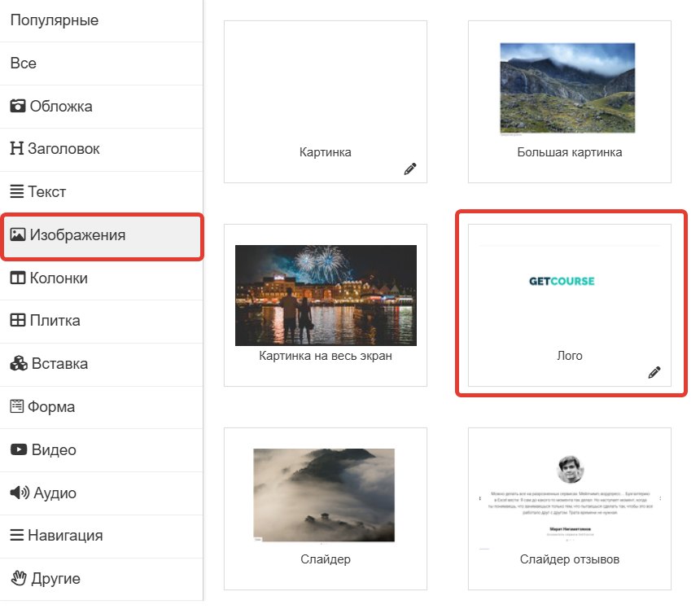Click the Картинка block label
The width and height of the screenshot is (700, 609).
tap(326, 152)
